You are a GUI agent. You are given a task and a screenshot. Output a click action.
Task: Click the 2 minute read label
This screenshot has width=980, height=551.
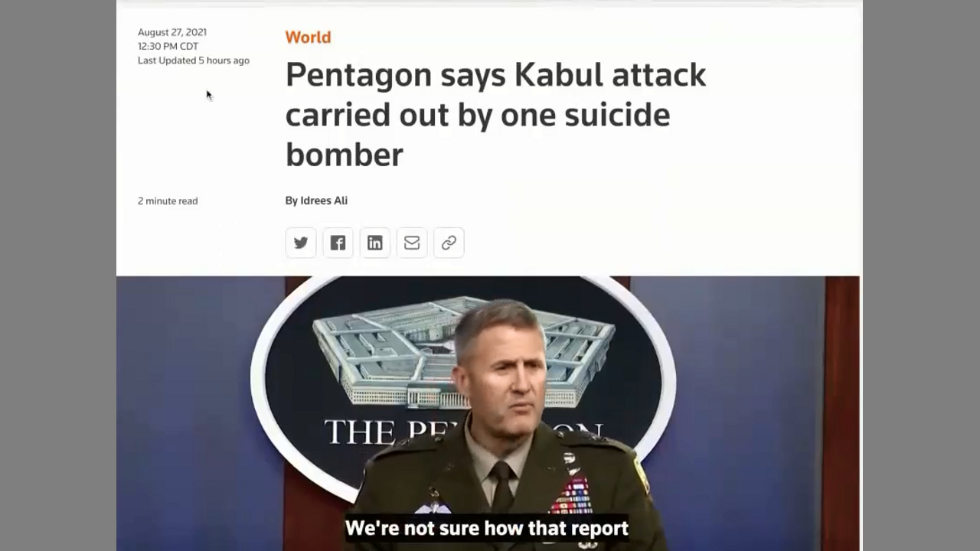168,201
